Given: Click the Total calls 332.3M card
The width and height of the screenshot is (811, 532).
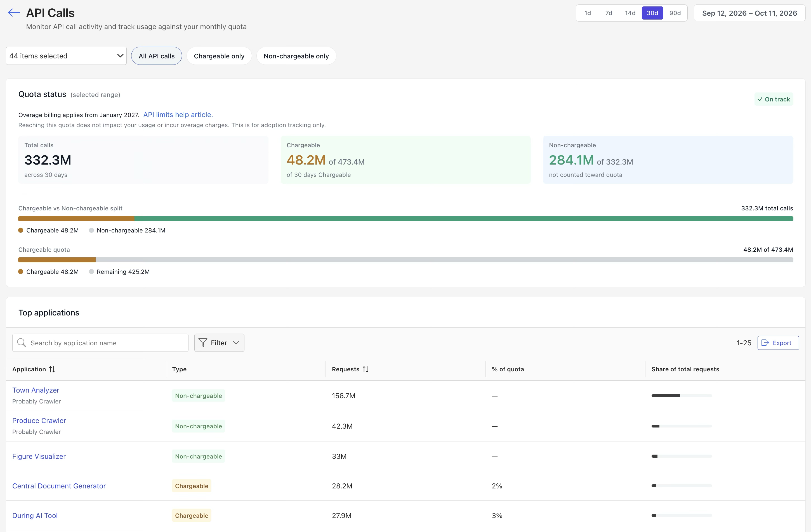Looking at the screenshot, I should pyautogui.click(x=143, y=160).
